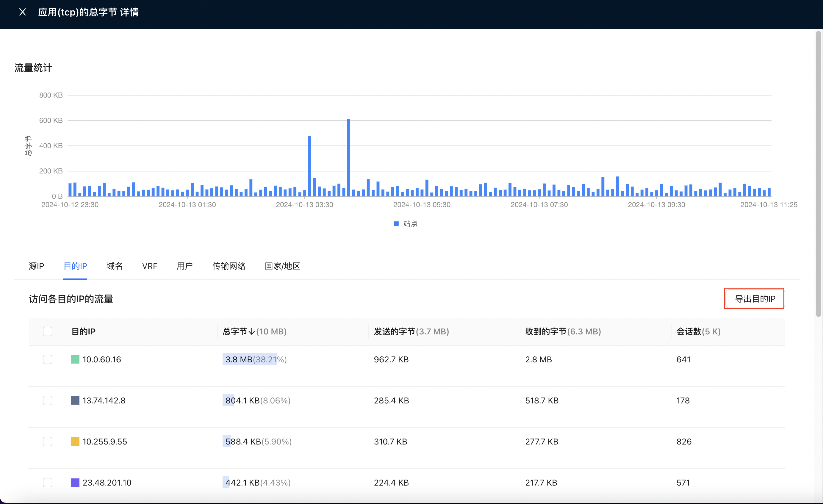Click the 804.1 KB(8.06%) value
Image resolution: width=823 pixels, height=504 pixels.
258,400
